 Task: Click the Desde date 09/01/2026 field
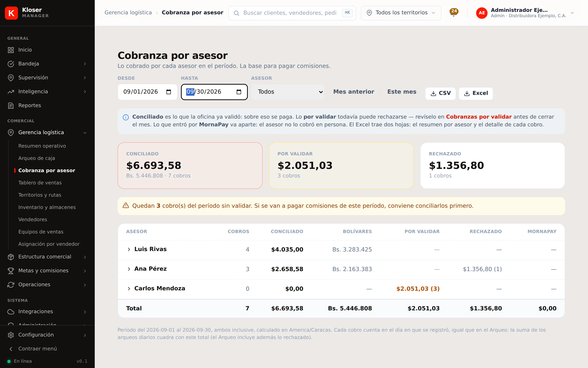pos(147,92)
